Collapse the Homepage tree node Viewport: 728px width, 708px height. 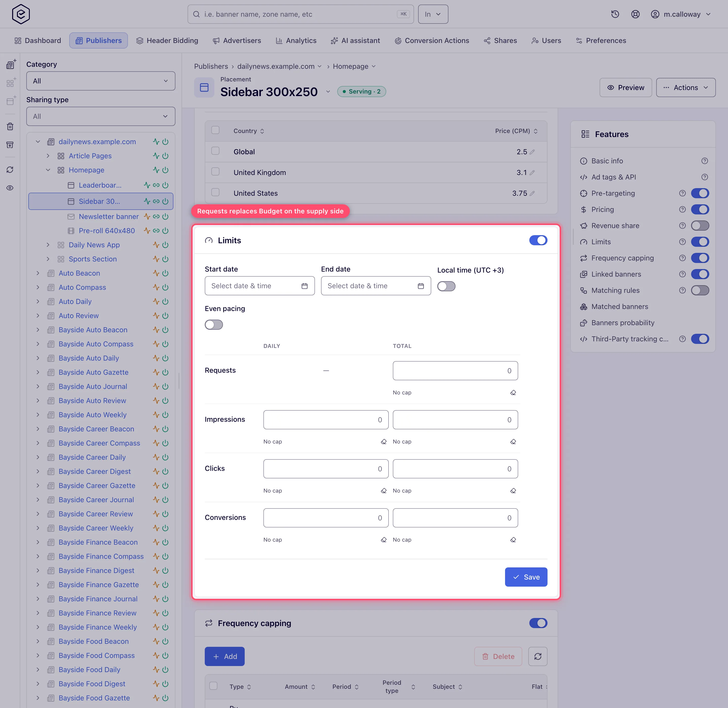tap(48, 170)
